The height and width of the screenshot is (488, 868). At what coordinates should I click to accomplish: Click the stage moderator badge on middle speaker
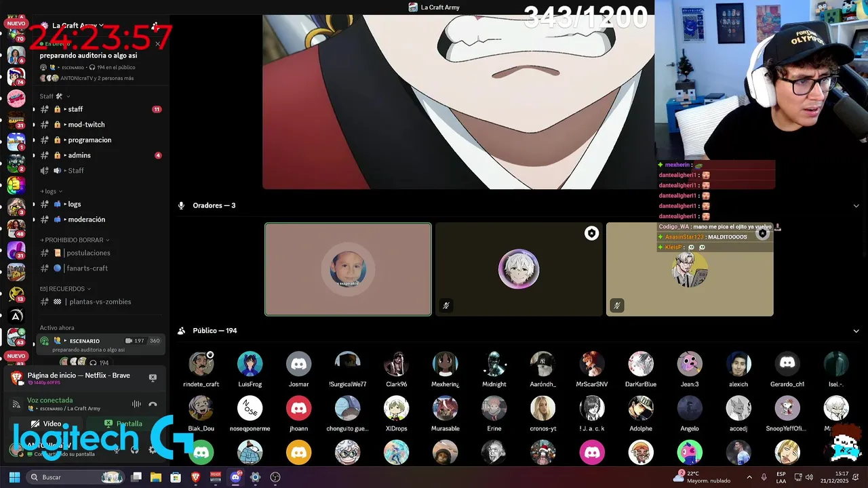tap(591, 233)
